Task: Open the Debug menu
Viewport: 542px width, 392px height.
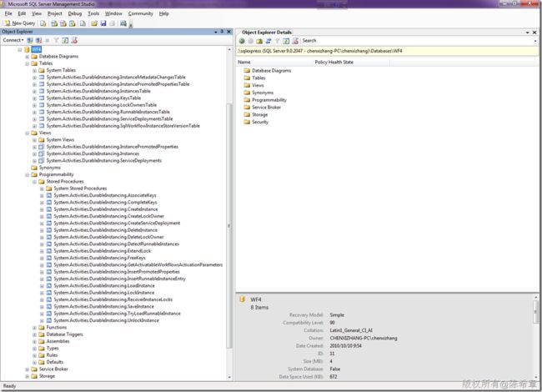Action: pos(75,13)
